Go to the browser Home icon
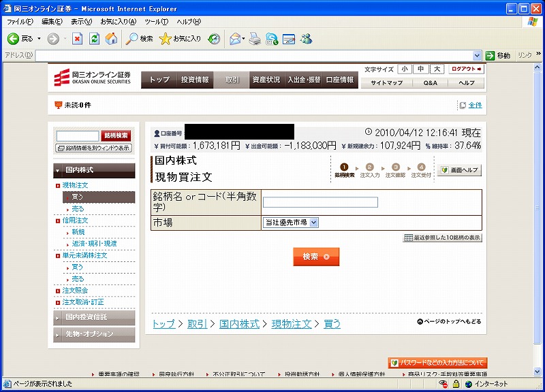Viewport: 545px width, 392px height. point(110,39)
